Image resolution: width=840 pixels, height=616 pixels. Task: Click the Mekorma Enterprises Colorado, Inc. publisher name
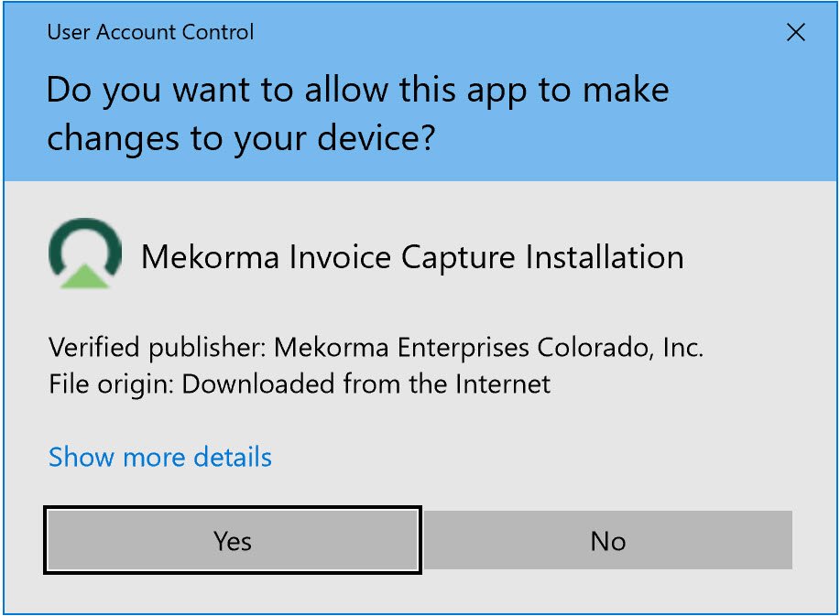pos(488,348)
